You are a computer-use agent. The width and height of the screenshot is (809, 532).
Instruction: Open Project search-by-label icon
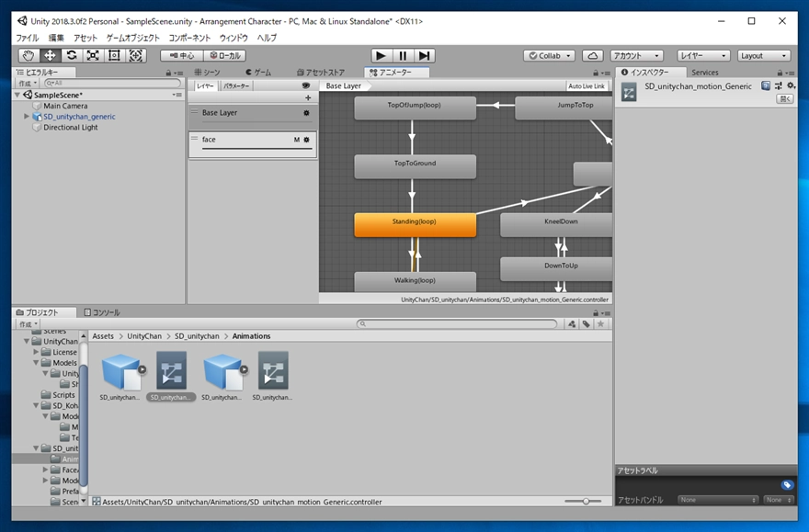point(587,323)
